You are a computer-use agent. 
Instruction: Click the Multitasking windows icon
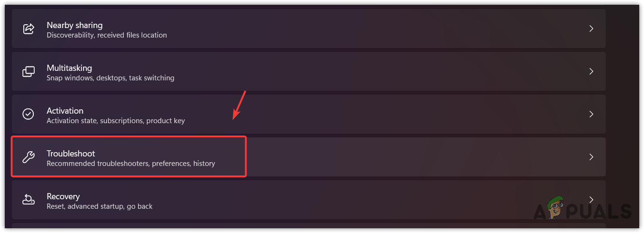tap(29, 72)
